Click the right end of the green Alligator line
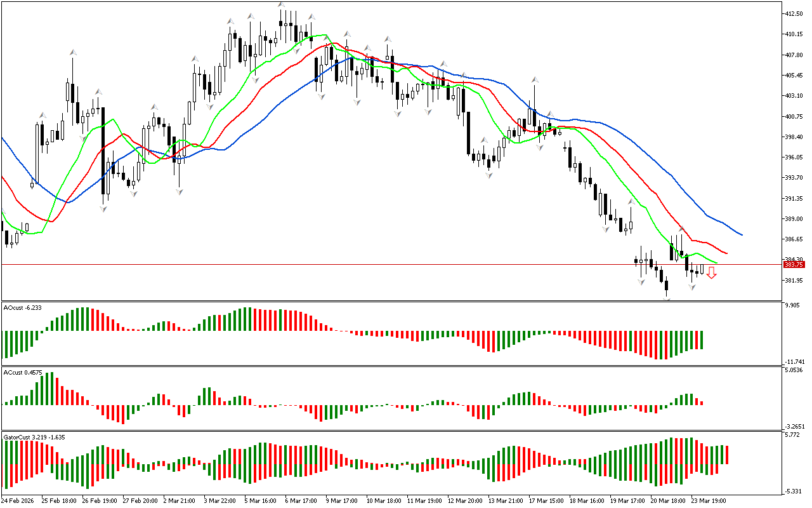 pos(717,262)
